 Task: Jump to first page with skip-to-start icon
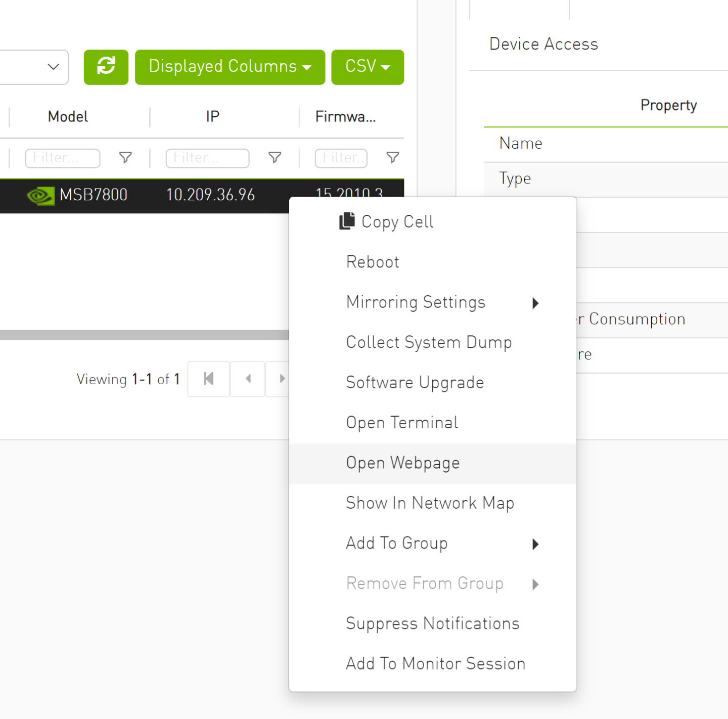pyautogui.click(x=208, y=379)
